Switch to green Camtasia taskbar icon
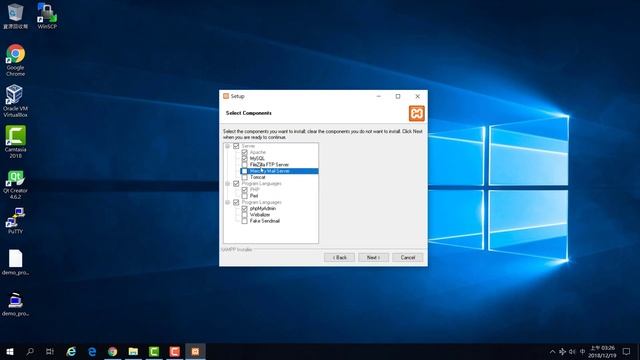This screenshot has width=640, height=360. (154, 351)
